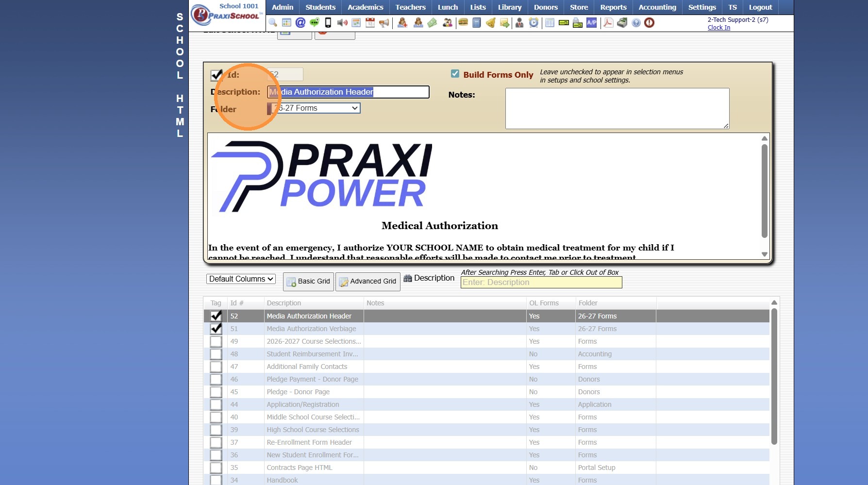Toggle the Build Forms Only checkbox
868x485 pixels.
click(455, 74)
